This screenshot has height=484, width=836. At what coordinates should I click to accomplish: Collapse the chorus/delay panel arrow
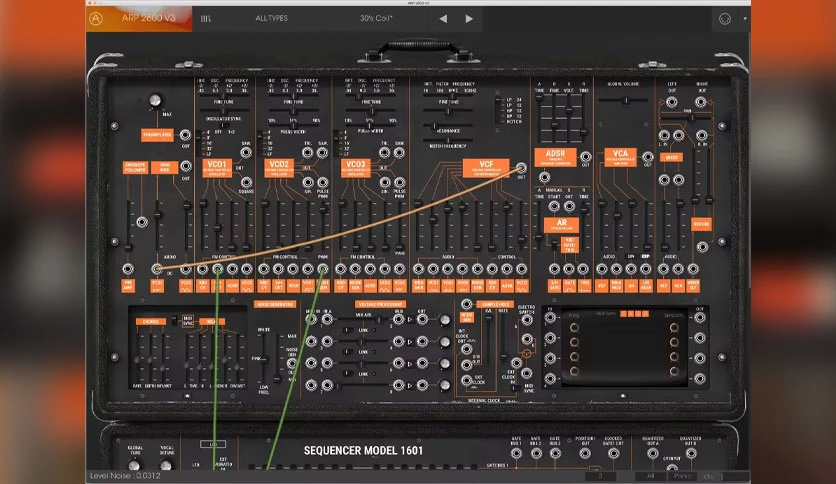point(187,396)
